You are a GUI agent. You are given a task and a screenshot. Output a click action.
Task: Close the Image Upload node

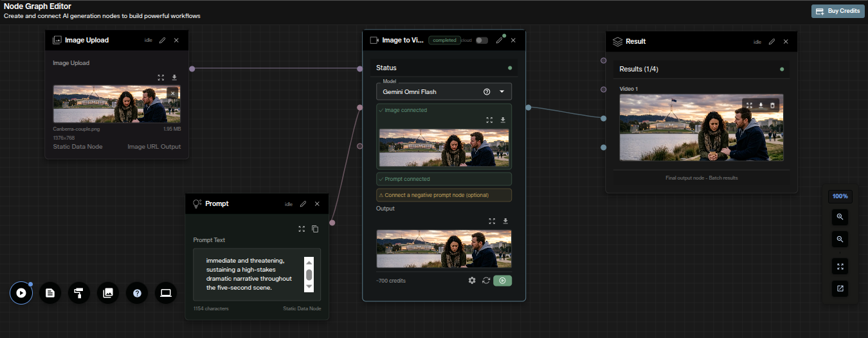(176, 40)
